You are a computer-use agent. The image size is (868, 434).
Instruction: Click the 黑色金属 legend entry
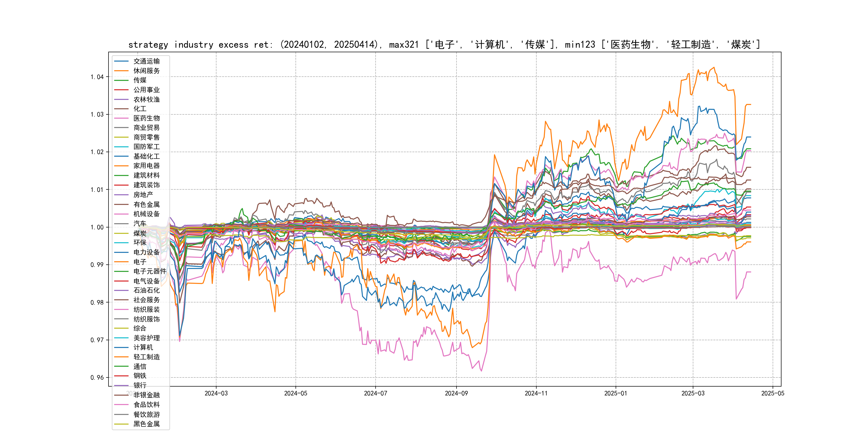146,424
